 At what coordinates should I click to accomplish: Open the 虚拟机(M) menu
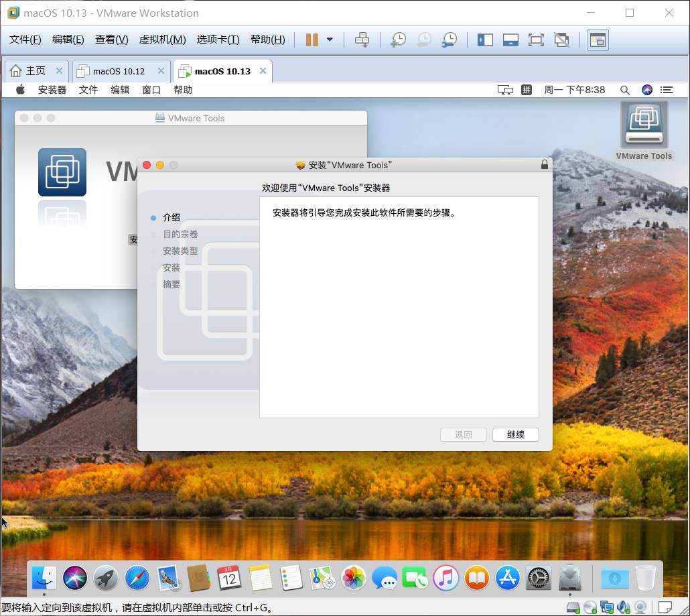[x=162, y=40]
